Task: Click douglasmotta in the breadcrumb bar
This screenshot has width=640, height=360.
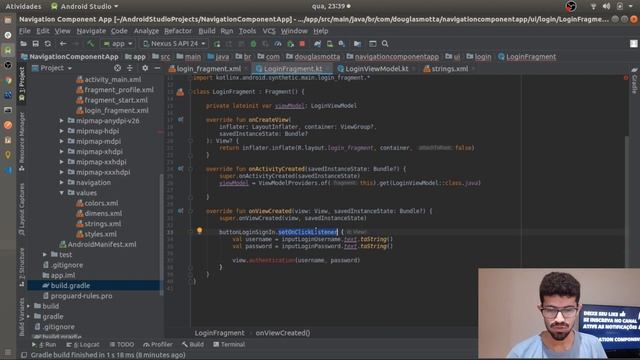Action: (x=317, y=57)
